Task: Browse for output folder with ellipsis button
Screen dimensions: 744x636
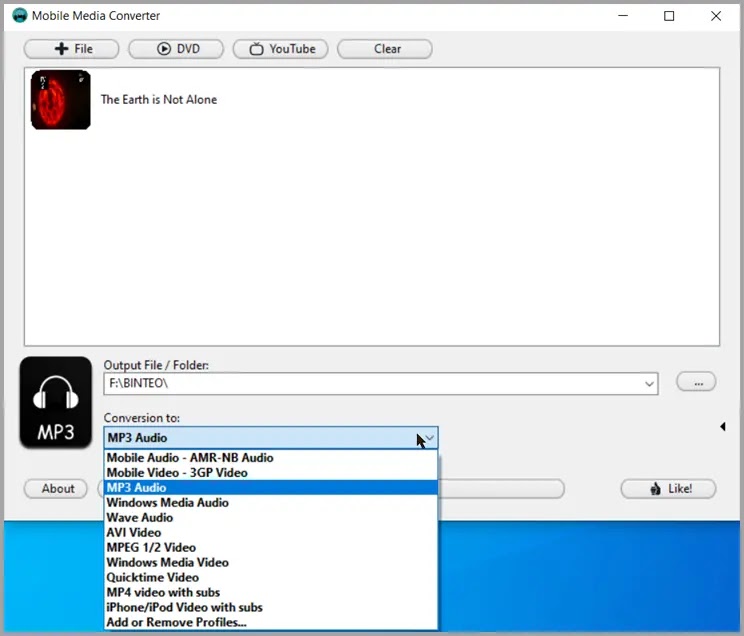Action: coord(696,382)
